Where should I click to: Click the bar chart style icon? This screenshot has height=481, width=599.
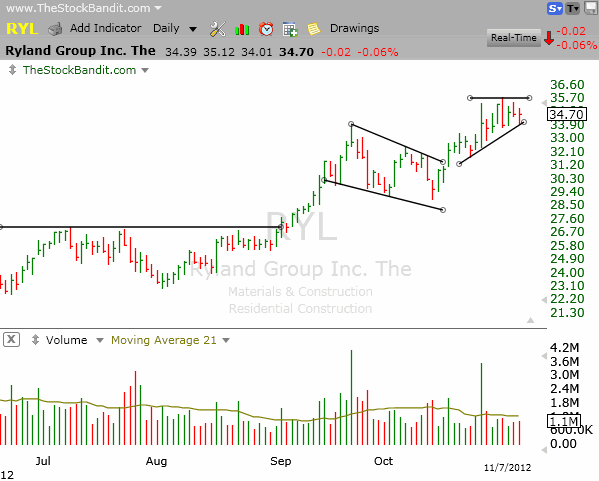point(242,29)
